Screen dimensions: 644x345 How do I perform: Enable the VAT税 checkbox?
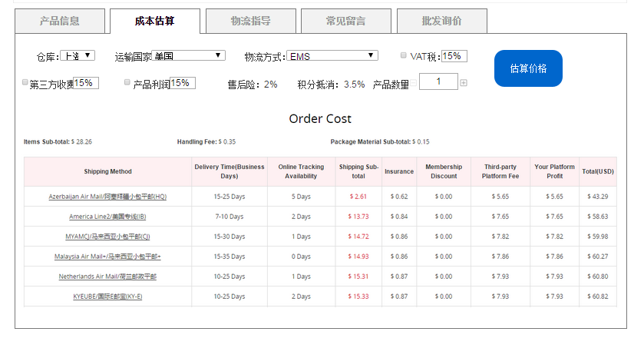tap(403, 55)
